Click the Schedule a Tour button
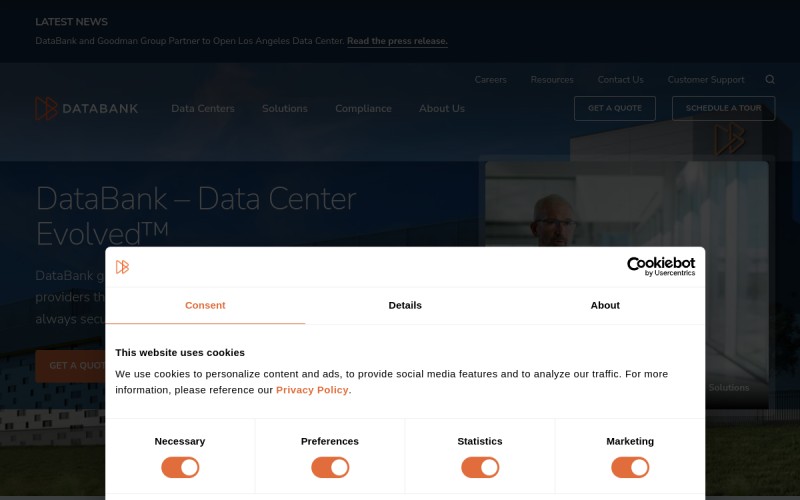This screenshot has height=500, width=800. 723,108
